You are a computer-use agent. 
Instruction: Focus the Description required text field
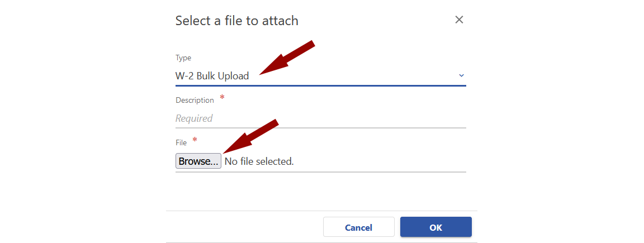pyautogui.click(x=320, y=118)
